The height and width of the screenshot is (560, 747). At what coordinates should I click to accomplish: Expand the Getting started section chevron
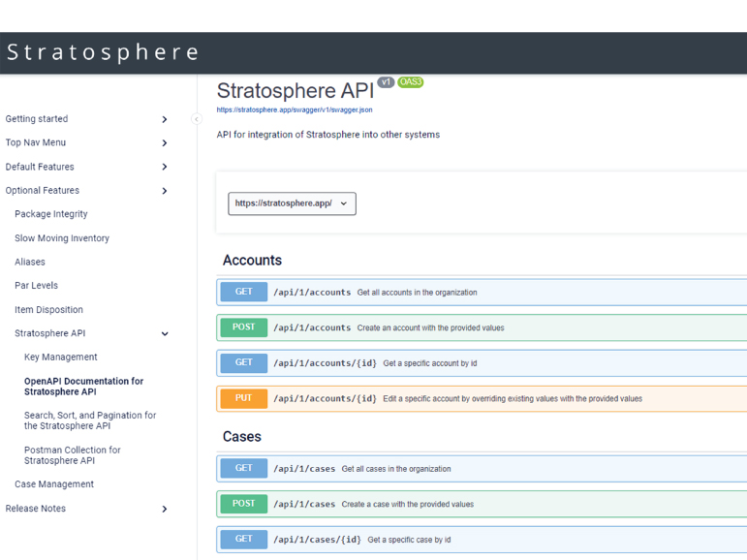coord(164,119)
